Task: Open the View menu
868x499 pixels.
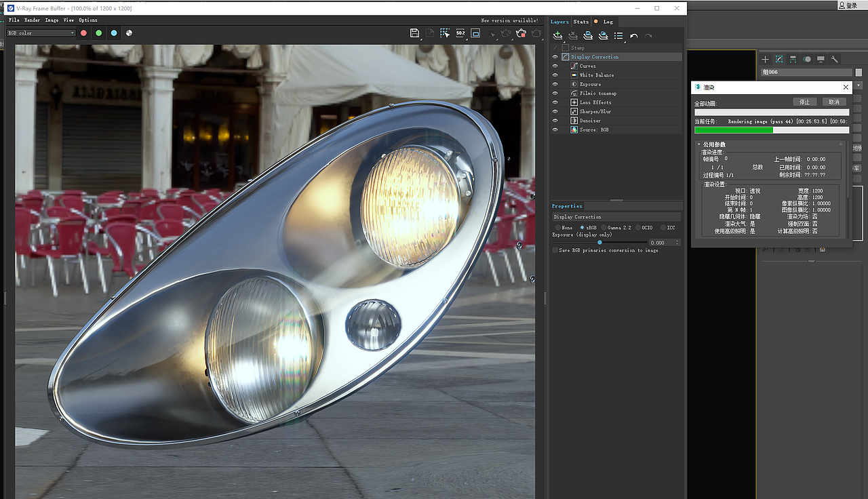Action: pos(68,20)
